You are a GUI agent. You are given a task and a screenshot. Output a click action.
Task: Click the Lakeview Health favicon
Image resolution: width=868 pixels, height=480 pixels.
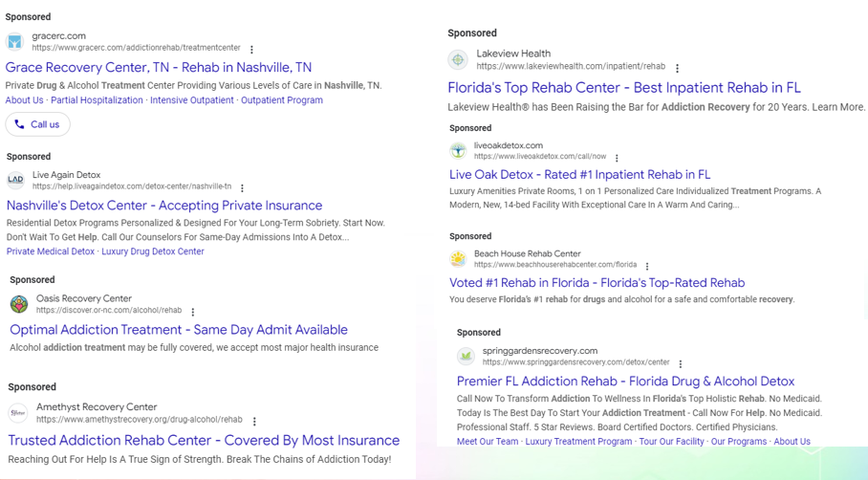point(458,59)
